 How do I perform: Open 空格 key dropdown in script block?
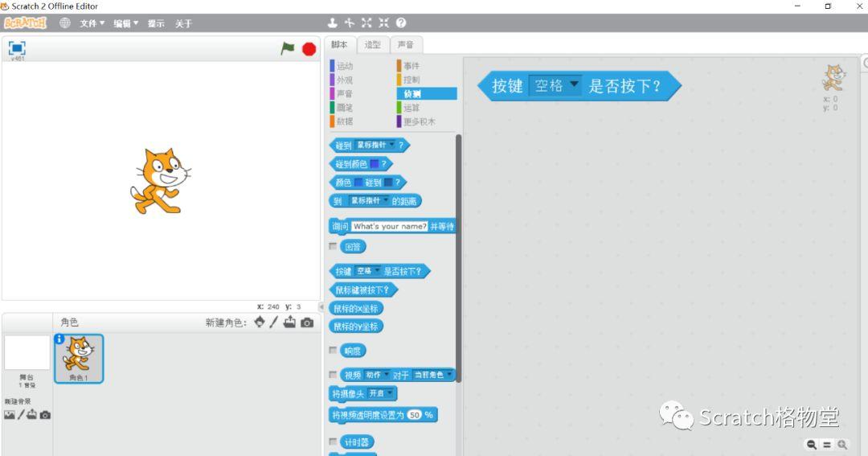click(555, 85)
